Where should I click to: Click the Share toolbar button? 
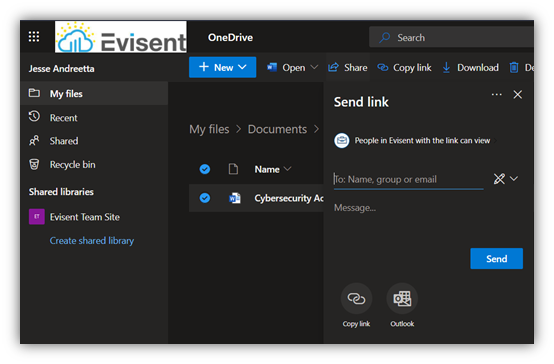(348, 67)
